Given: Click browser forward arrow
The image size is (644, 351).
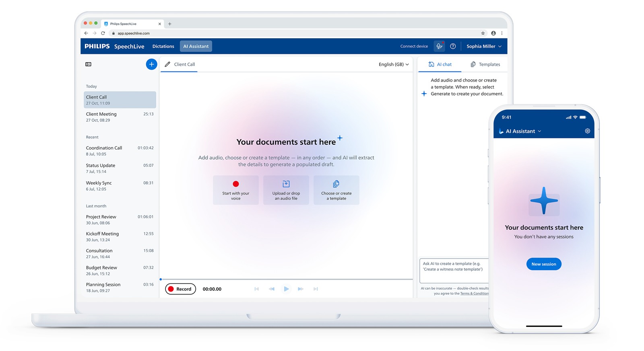Looking at the screenshot, I should click(x=95, y=33).
